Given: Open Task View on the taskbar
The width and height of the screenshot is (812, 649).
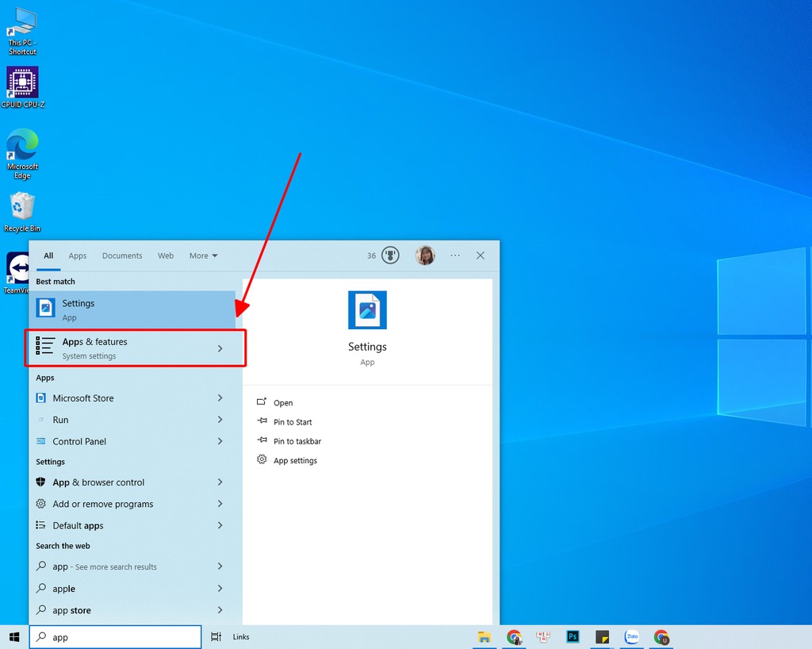Looking at the screenshot, I should coord(216,636).
